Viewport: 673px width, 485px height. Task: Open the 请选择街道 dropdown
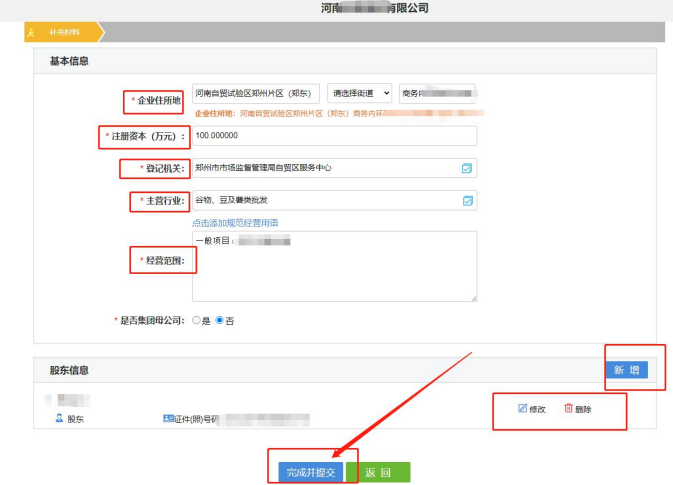tap(359, 93)
